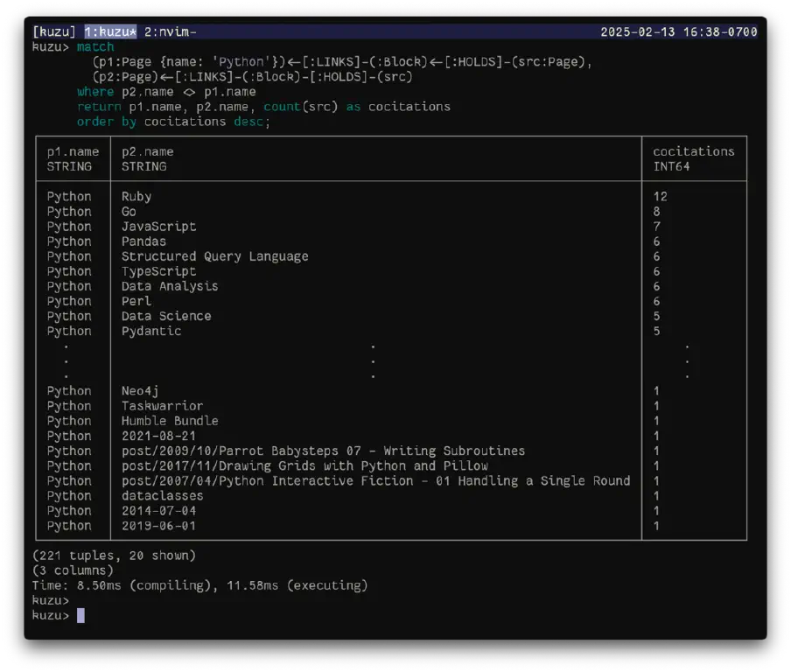Image resolution: width=791 pixels, height=672 pixels.
Task: Switch to tmux window 2:nvim
Action: click(170, 31)
